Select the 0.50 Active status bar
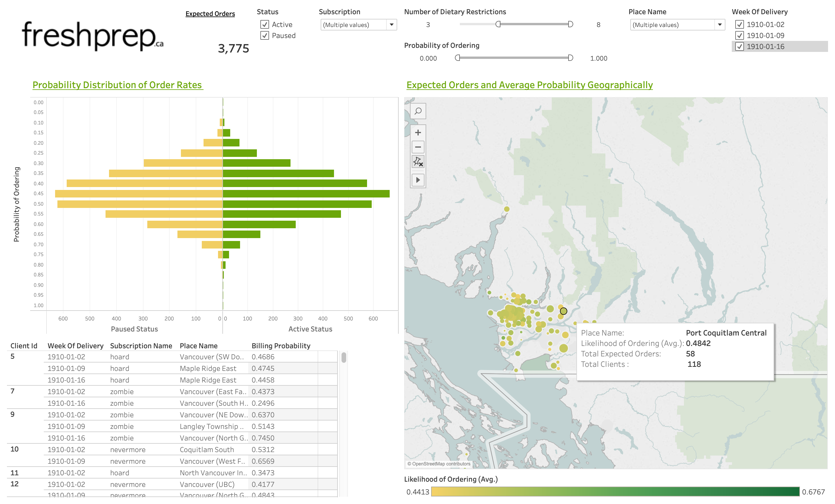Image resolution: width=835 pixels, height=504 pixels. point(297,204)
